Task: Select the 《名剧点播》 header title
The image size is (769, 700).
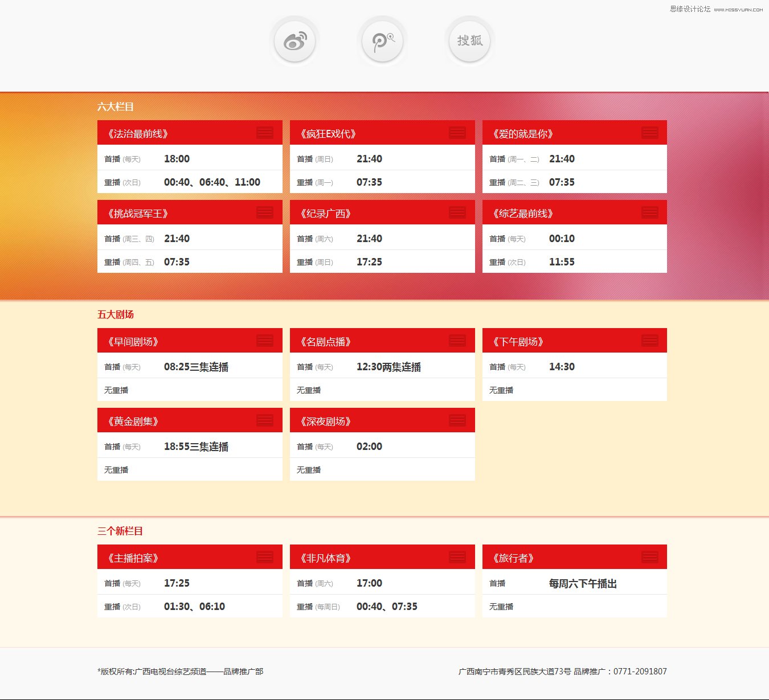Action: (x=325, y=342)
